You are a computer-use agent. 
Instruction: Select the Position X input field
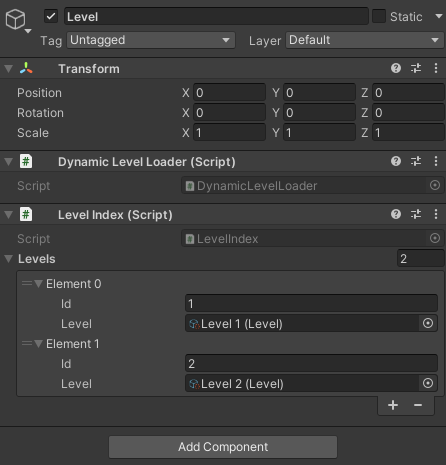229,93
